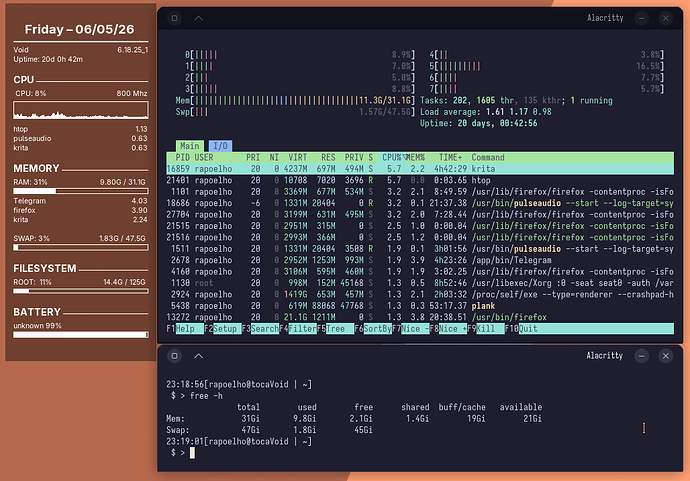The height and width of the screenshot is (481, 690).
Task: Click the Mem: row in free output
Action: point(354,419)
